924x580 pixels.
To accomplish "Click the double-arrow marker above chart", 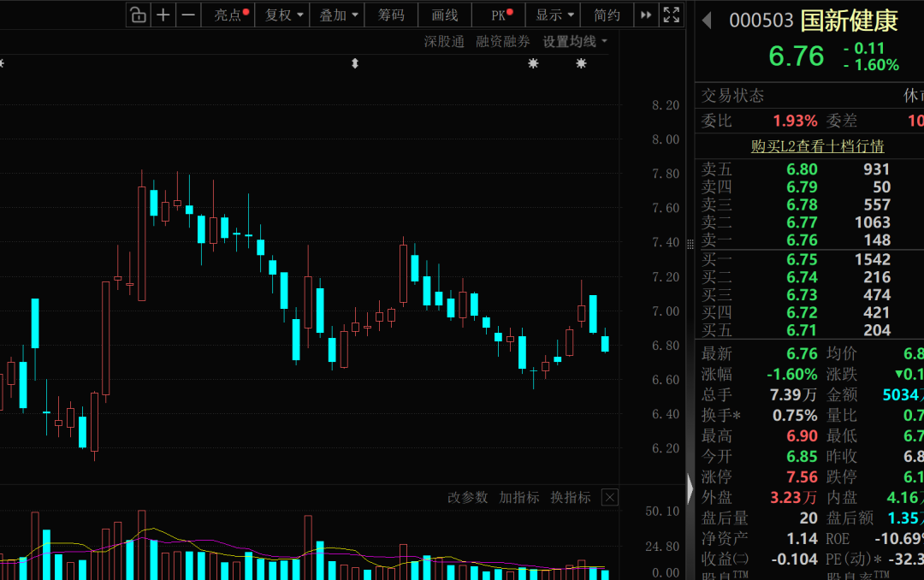I will pyautogui.click(x=355, y=63).
